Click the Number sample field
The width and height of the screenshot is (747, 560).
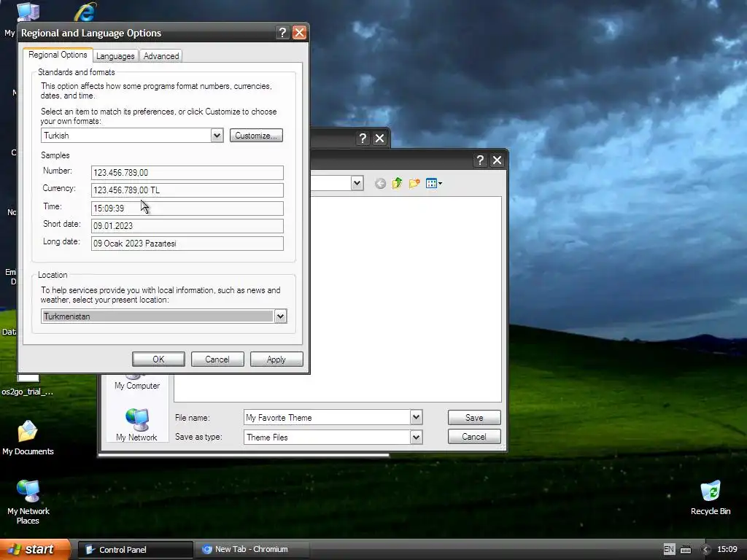pyautogui.click(x=187, y=172)
